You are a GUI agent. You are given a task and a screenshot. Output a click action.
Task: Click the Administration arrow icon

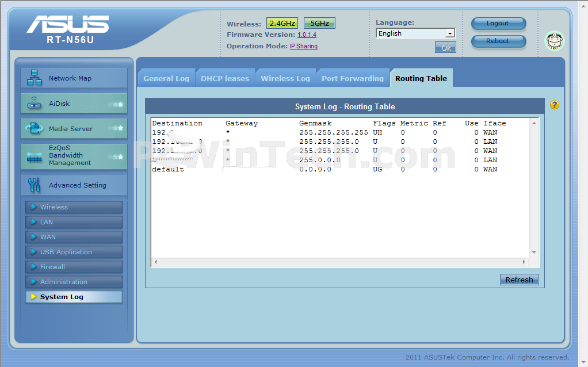(33, 282)
